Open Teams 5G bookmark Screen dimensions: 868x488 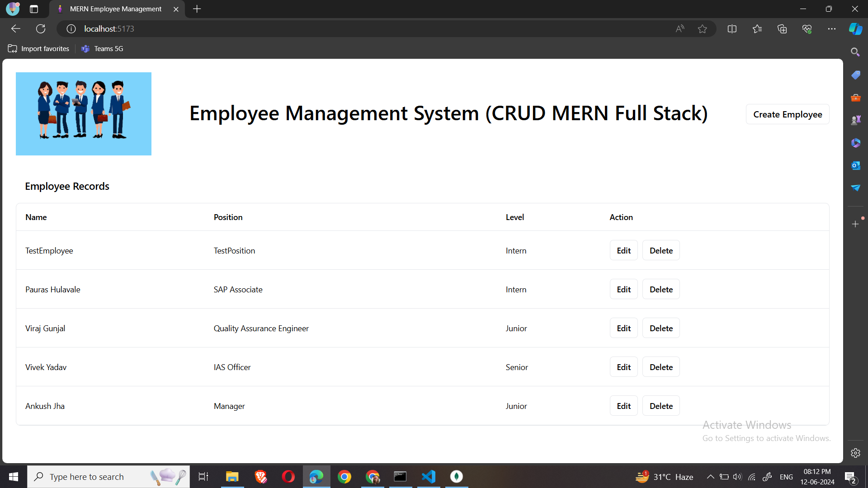click(103, 49)
